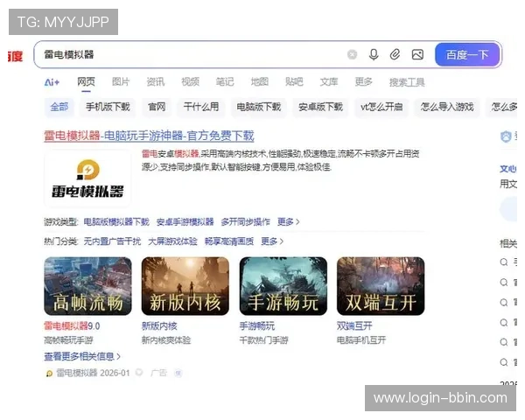Clear the search box text
525x420 pixels.
pos(352,54)
